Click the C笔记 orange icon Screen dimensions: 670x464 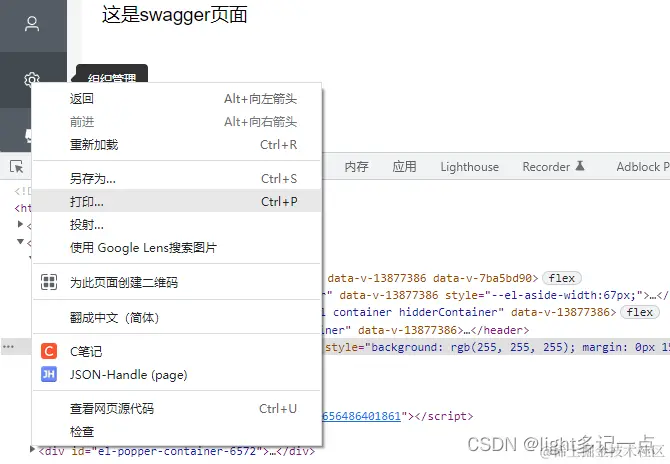coord(49,351)
